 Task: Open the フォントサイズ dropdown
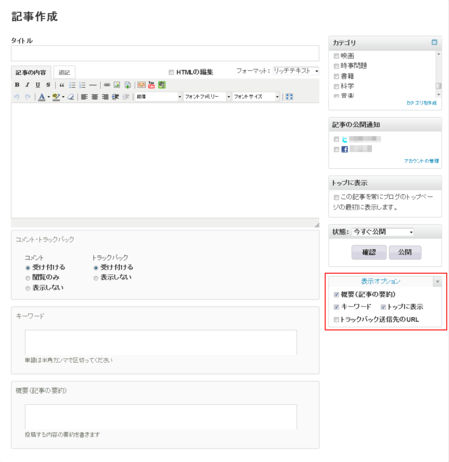click(x=256, y=97)
